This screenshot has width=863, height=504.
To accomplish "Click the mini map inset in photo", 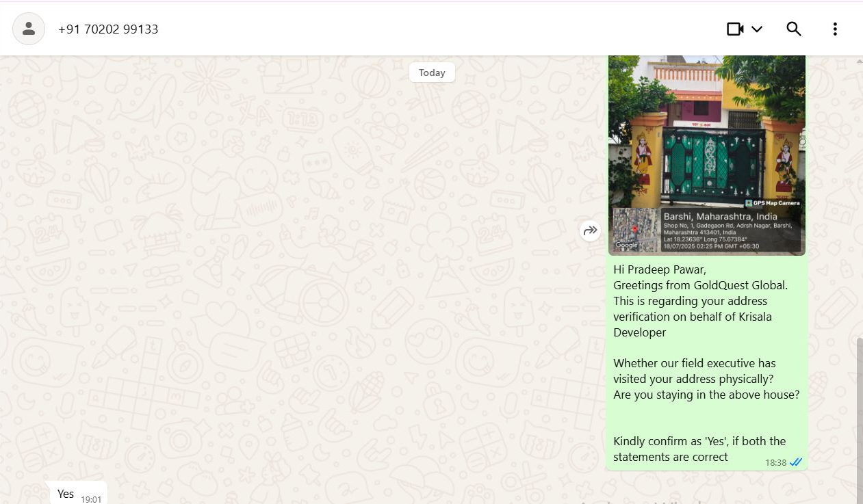I will pos(635,230).
